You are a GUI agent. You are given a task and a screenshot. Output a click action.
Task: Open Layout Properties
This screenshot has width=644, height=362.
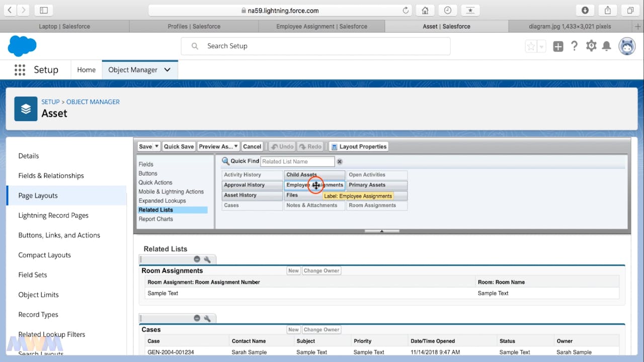point(359,146)
